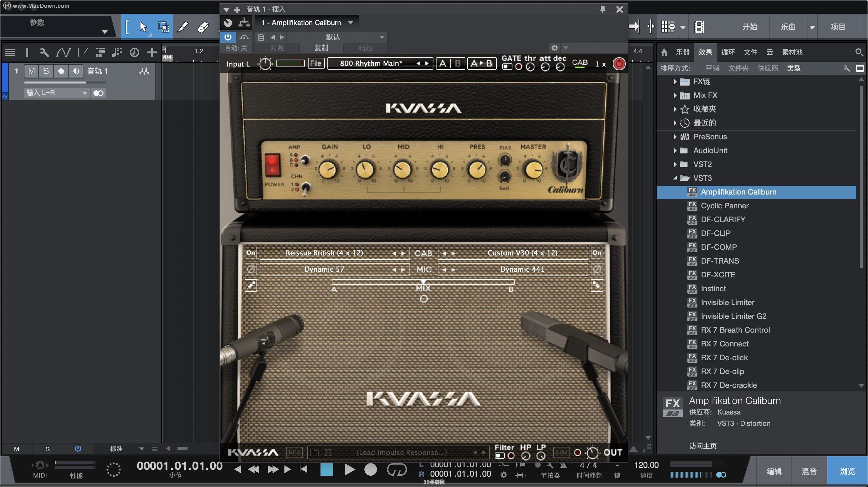Turn cabinet A On switch
The height and width of the screenshot is (487, 868).
[251, 253]
